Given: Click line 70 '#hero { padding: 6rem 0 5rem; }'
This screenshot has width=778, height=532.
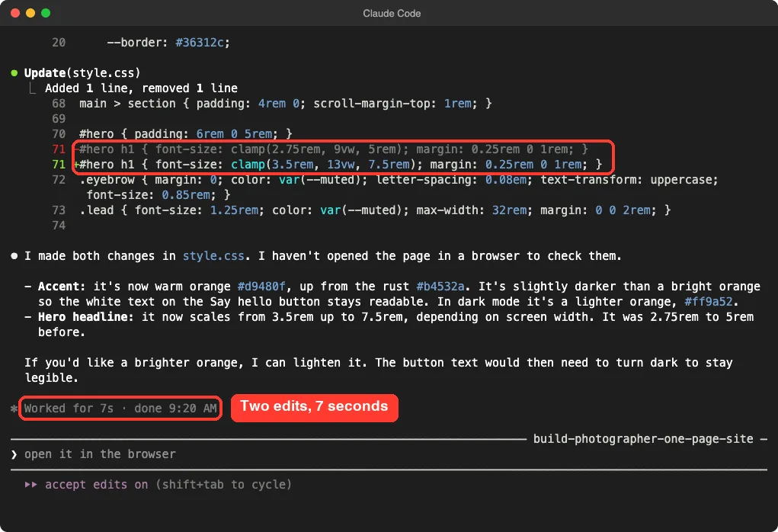Looking at the screenshot, I should click(x=186, y=134).
